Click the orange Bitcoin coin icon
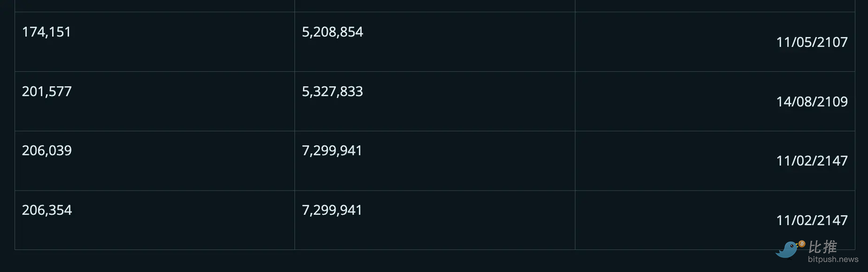This screenshot has width=868, height=272. click(x=802, y=244)
